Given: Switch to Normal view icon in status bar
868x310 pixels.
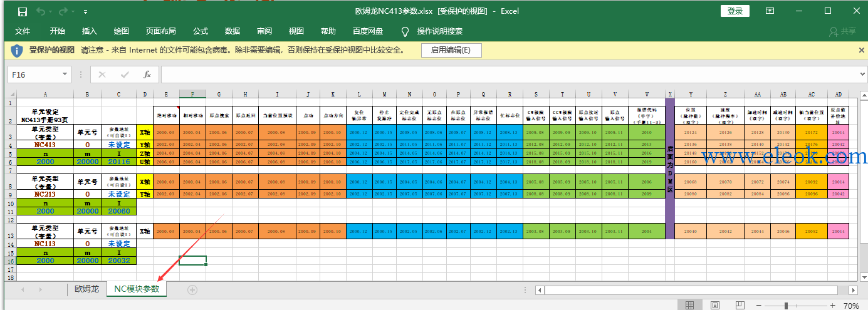Looking at the screenshot, I should coord(689,306).
